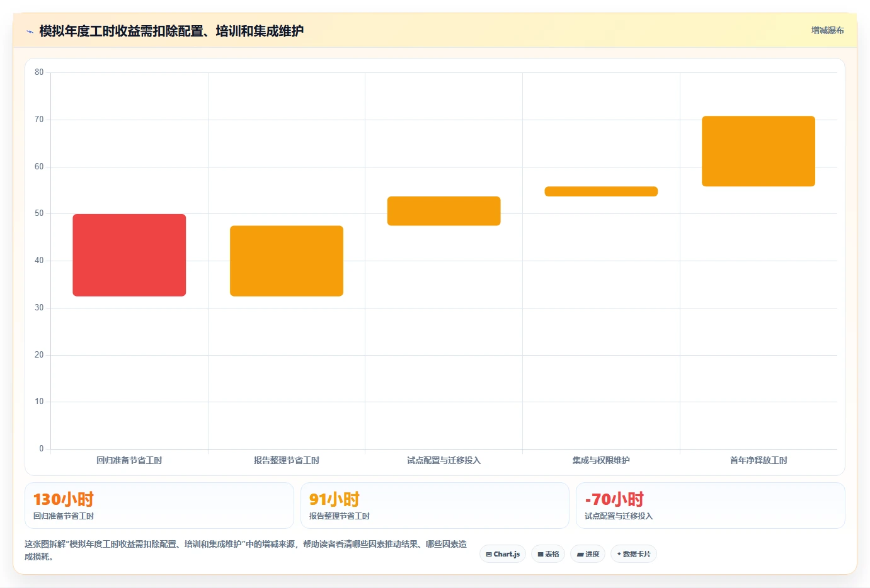This screenshot has width=870, height=588.
Task: Click the y-axis value 0
Action: pos(42,449)
